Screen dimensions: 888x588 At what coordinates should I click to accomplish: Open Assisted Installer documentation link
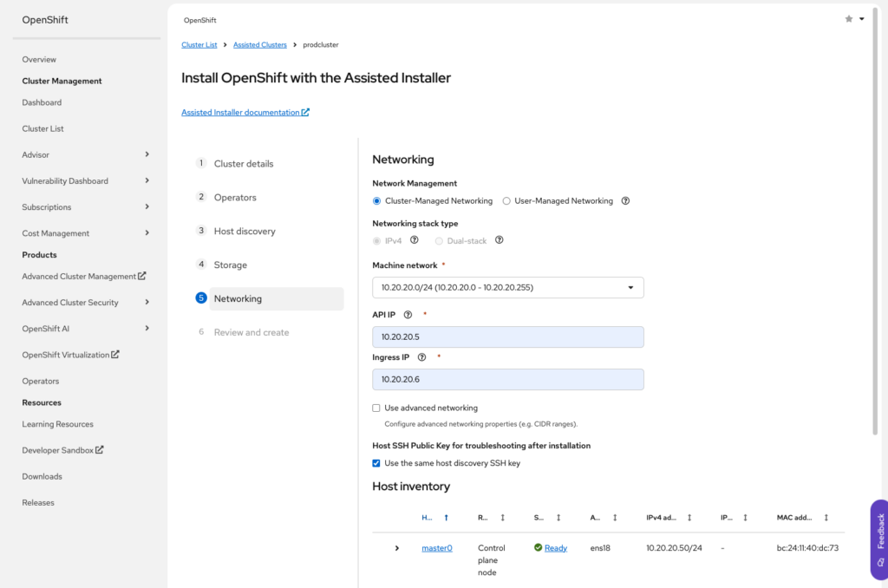point(245,113)
